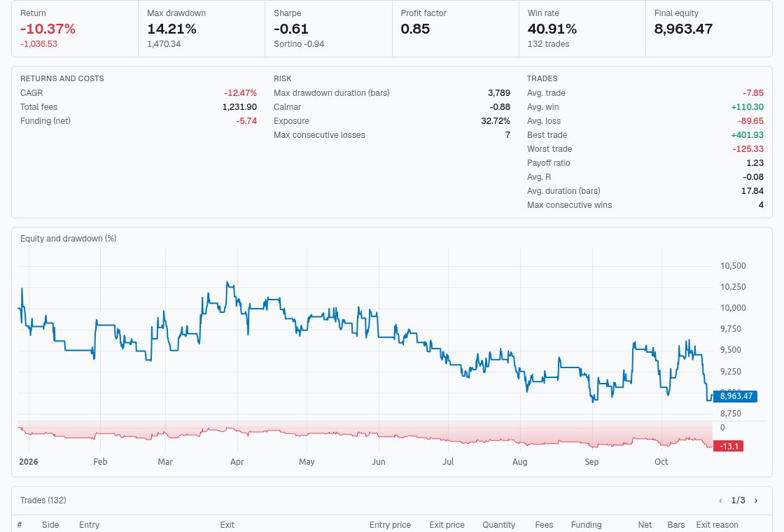Screen dimensions: 784x532
Task: Click the Equity and drawdown (%) title
Action: [x=68, y=239]
